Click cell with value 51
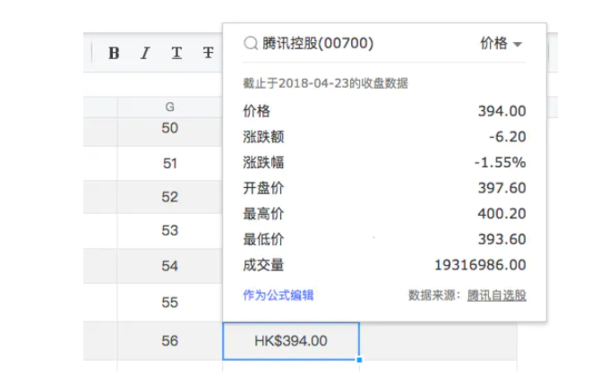The image size is (600, 392). [x=170, y=163]
